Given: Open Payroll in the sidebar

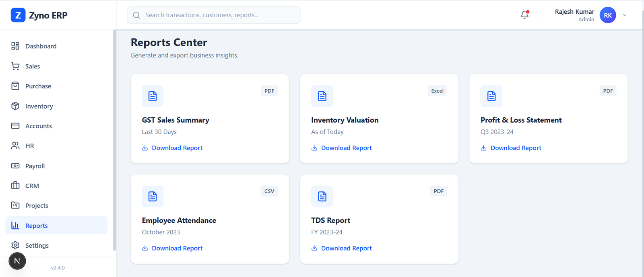Looking at the screenshot, I should pos(35,166).
